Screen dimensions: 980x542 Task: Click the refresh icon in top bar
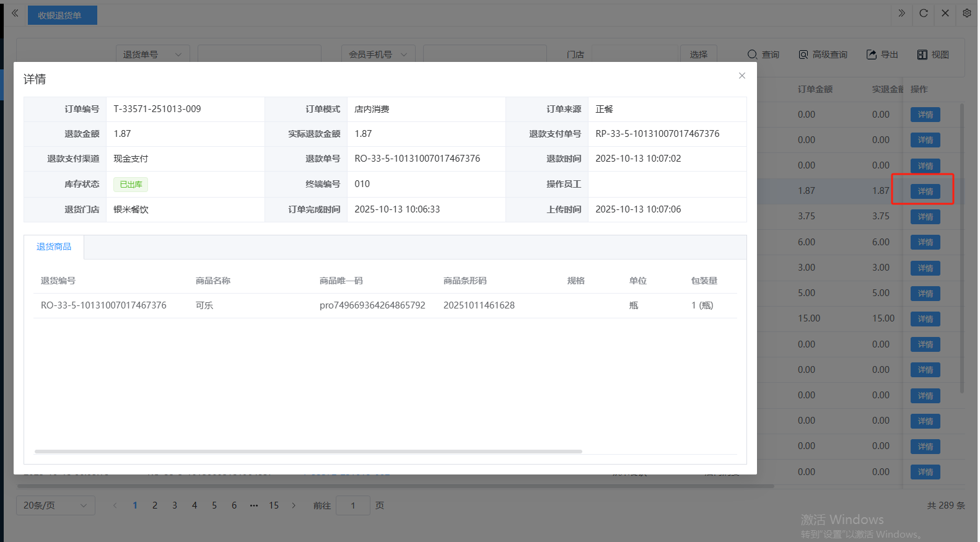click(923, 13)
